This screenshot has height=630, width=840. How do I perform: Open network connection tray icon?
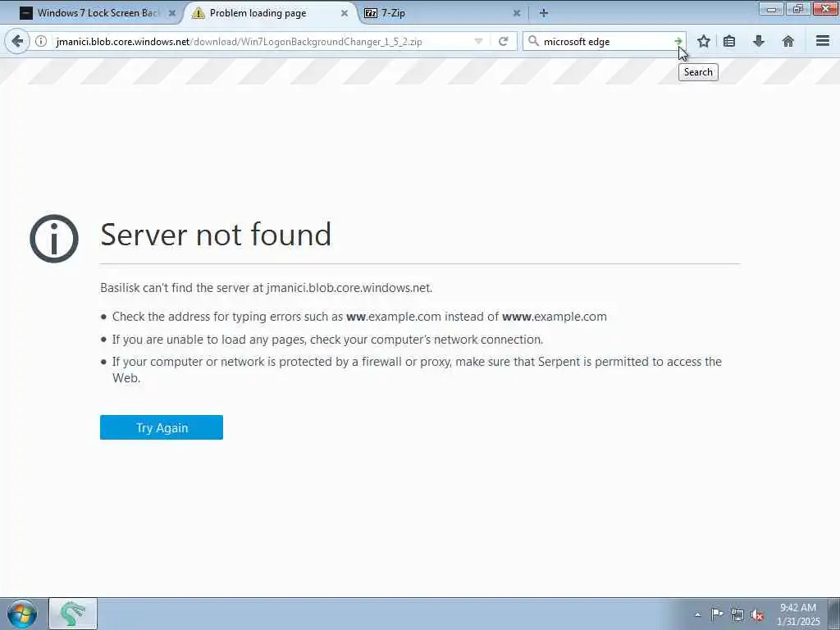tap(737, 614)
